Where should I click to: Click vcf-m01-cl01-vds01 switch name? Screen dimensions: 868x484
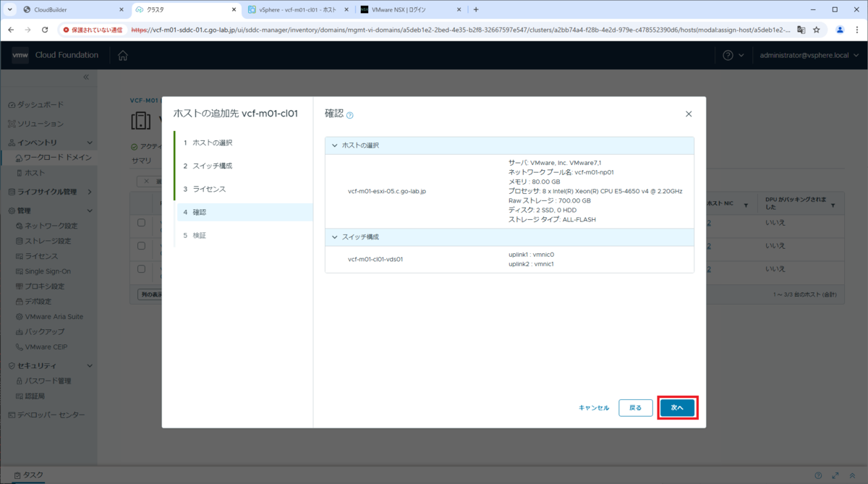point(375,259)
